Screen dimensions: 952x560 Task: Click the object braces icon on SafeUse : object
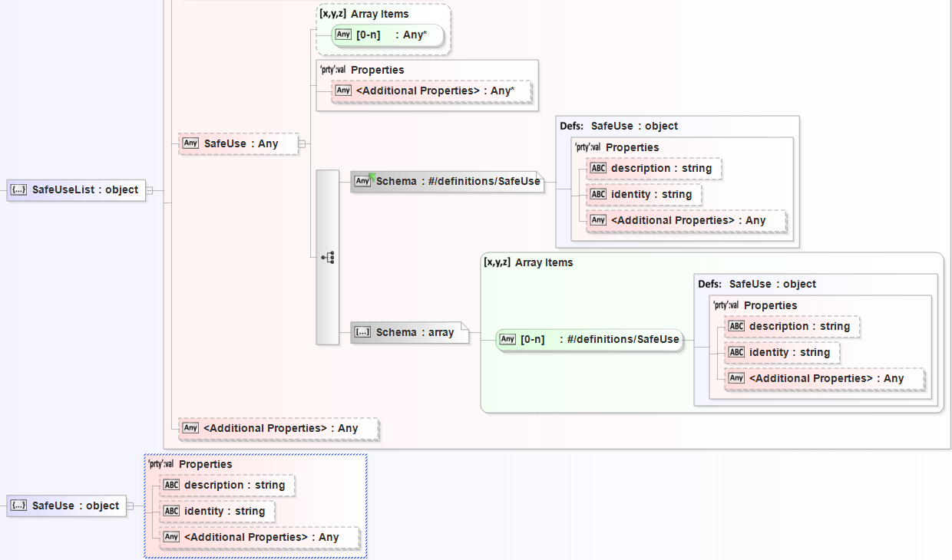pos(18,506)
